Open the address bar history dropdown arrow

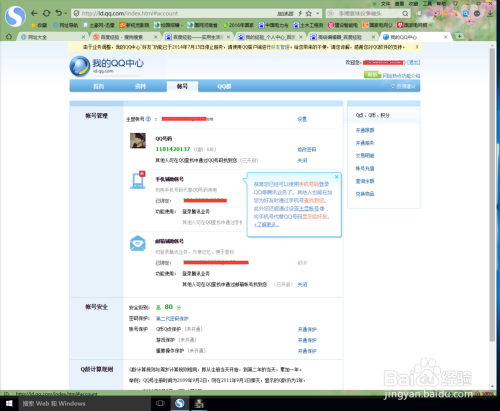coord(318,13)
